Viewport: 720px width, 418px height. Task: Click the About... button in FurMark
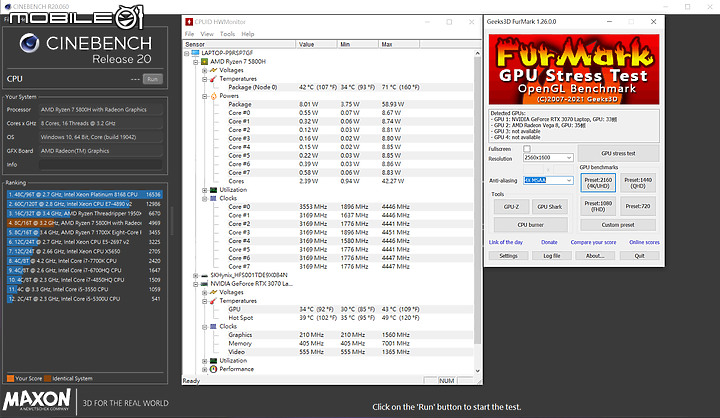[595, 256]
